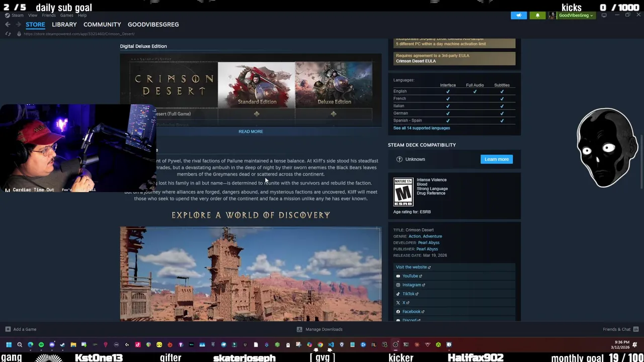The height and width of the screenshot is (362, 644).
Task: Open the View menu
Action: [33, 16]
